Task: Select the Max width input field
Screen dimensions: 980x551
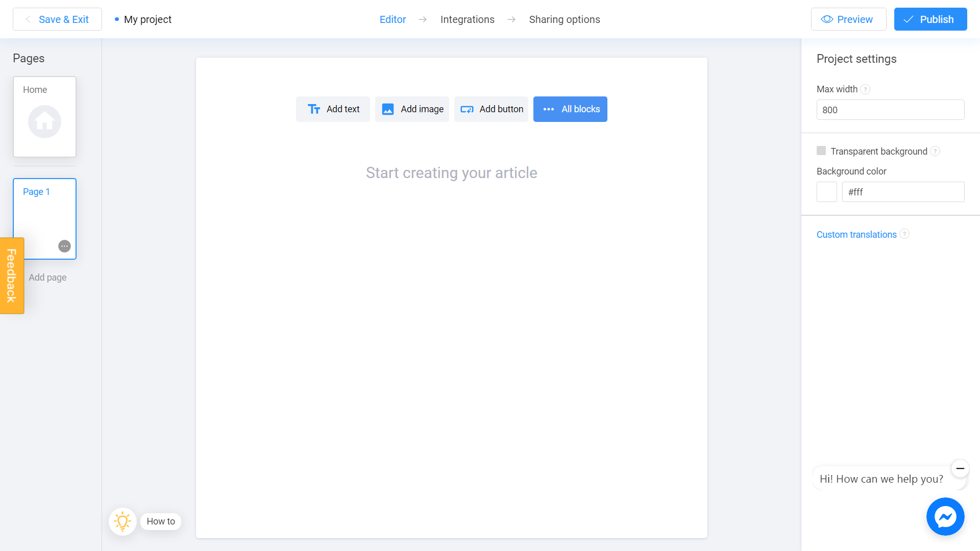Action: coord(891,110)
